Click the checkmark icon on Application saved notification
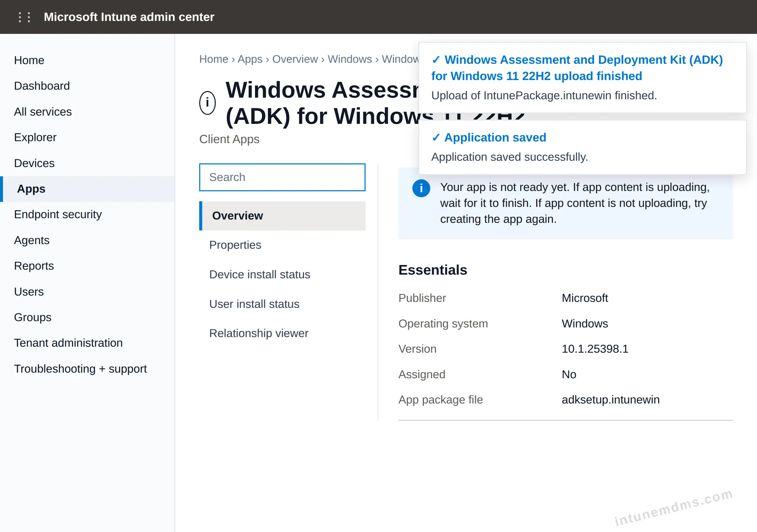Viewport: 757px width, 532px height. pyautogui.click(x=436, y=137)
